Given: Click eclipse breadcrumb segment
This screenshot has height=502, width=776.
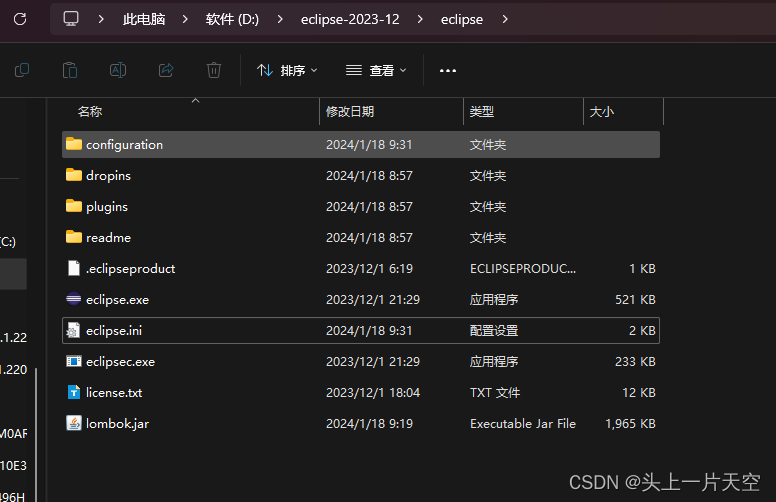Looking at the screenshot, I should (x=462, y=19).
